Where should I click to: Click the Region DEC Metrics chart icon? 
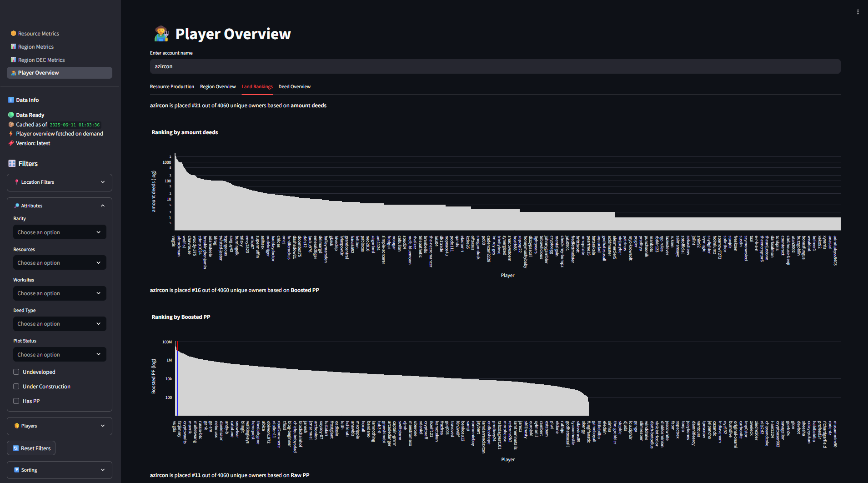point(14,60)
